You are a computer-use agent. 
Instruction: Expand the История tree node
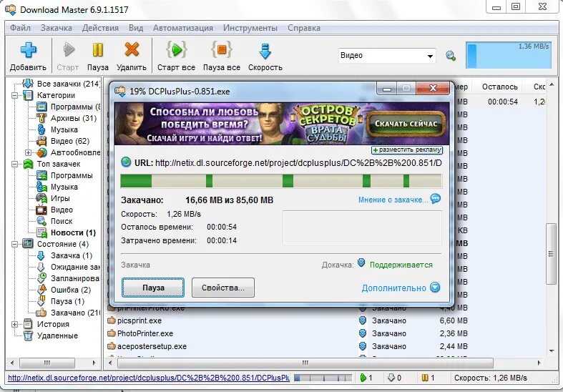(x=15, y=324)
